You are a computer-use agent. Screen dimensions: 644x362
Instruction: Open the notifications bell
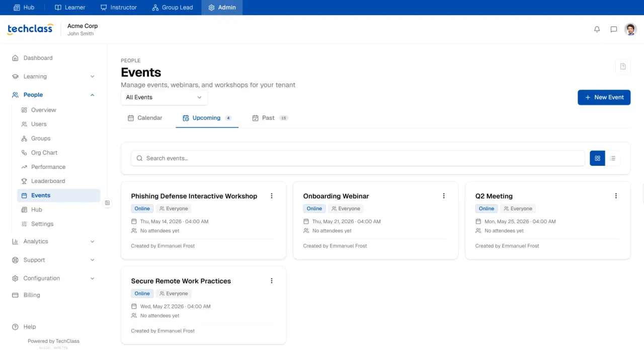(597, 29)
